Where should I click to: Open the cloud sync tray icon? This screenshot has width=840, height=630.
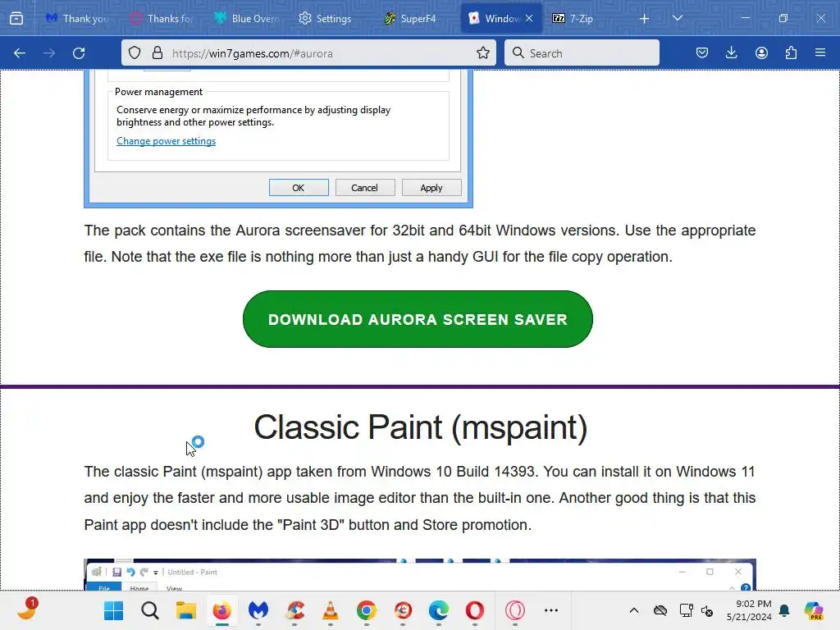660,610
